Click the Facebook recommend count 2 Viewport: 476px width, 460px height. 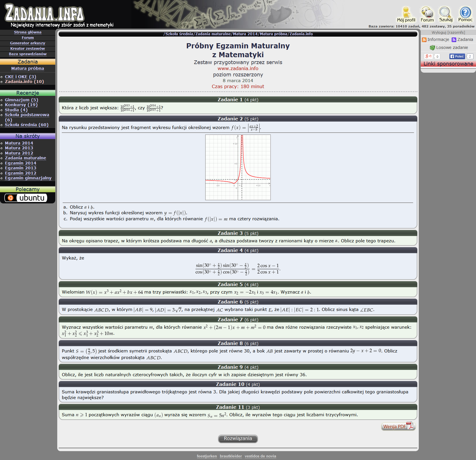470,56
